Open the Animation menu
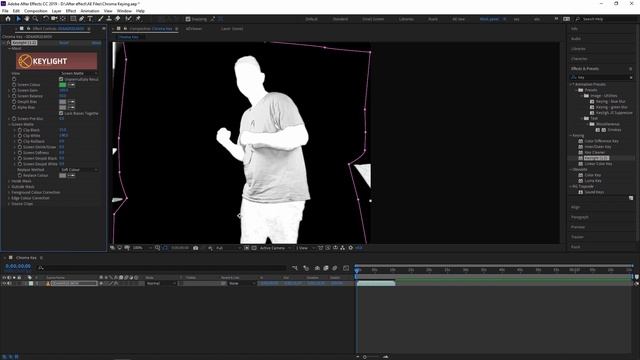 90,11
